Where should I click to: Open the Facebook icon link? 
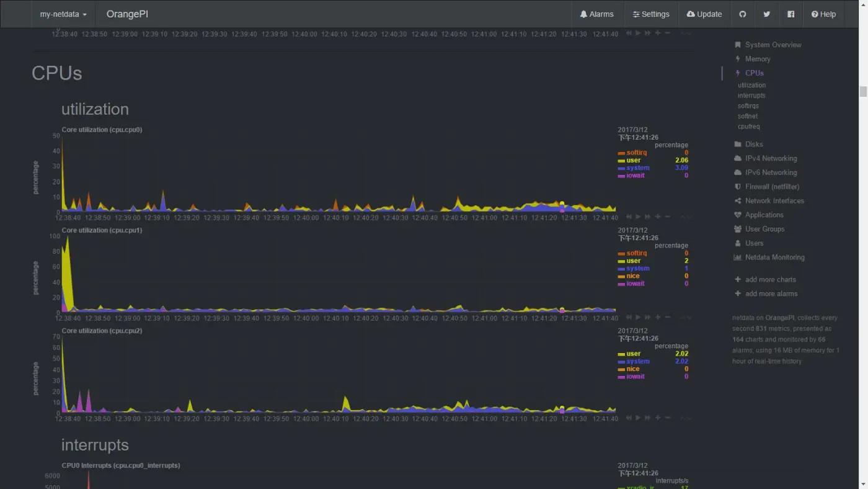point(790,14)
